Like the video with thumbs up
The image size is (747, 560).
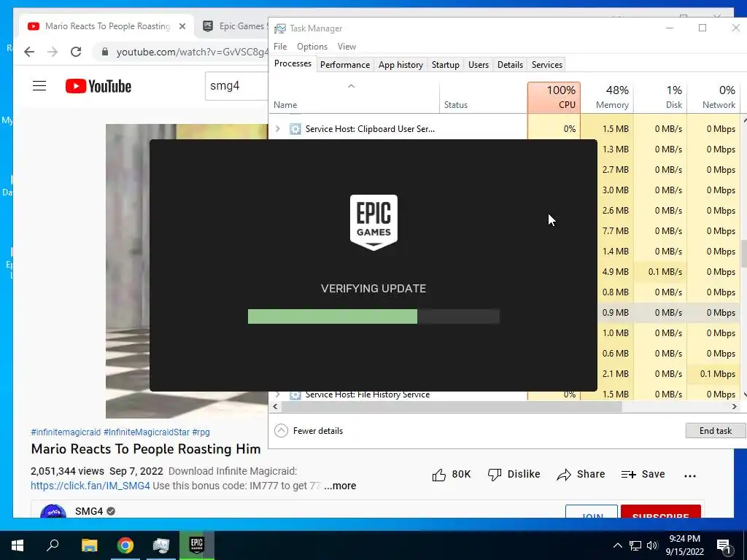438,474
